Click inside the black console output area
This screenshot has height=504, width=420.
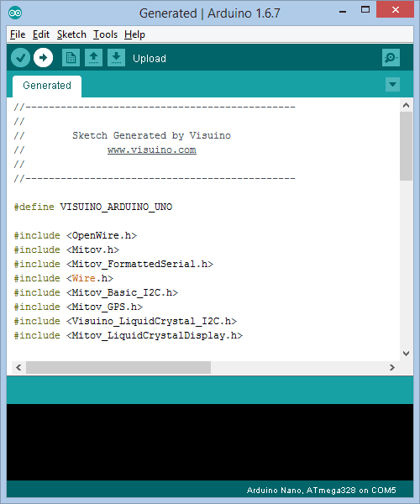click(210, 442)
